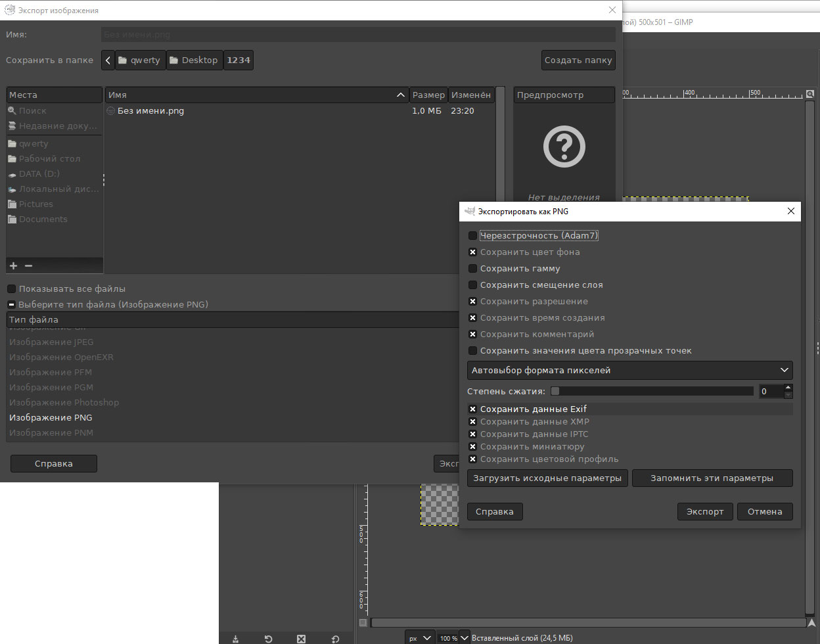Toggle Черезстрочность (Adam7) checkbox
Screen dimensions: 820x644
click(x=472, y=236)
